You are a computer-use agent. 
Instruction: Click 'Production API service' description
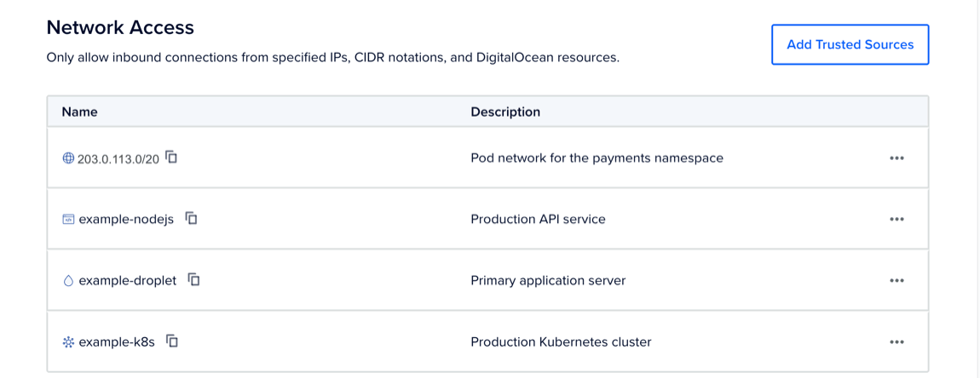(x=538, y=220)
